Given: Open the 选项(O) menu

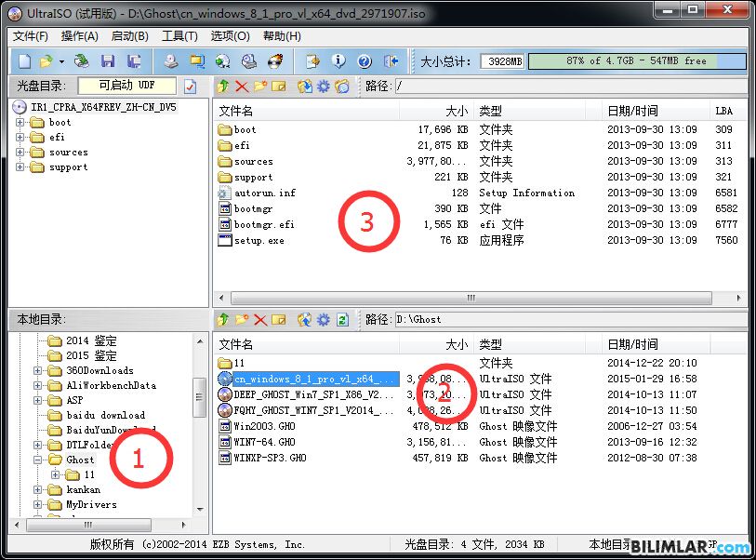Looking at the screenshot, I should [230, 36].
